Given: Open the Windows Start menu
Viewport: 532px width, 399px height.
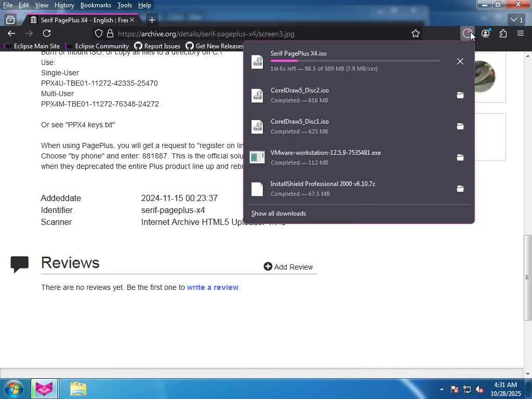Looking at the screenshot, I should (14, 389).
